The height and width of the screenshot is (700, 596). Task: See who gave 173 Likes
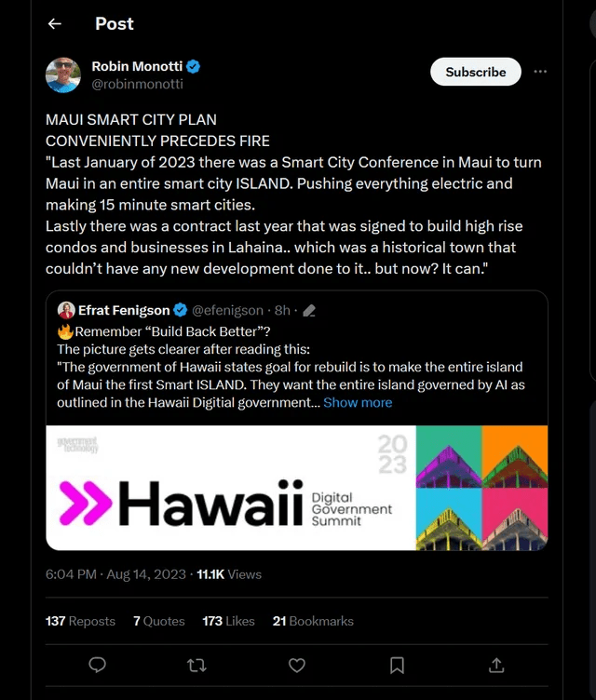(228, 621)
